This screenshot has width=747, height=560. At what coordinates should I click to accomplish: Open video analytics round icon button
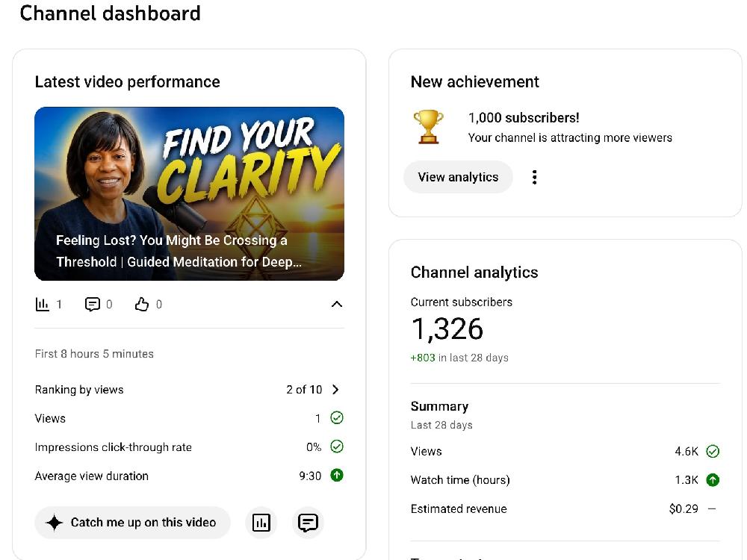click(261, 523)
